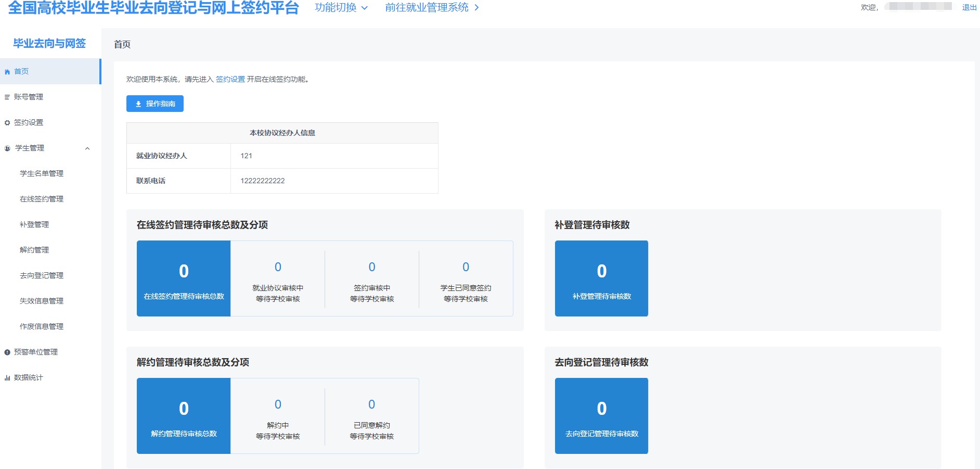
Task: Navigate to 去向登记管理
Action: 42,275
